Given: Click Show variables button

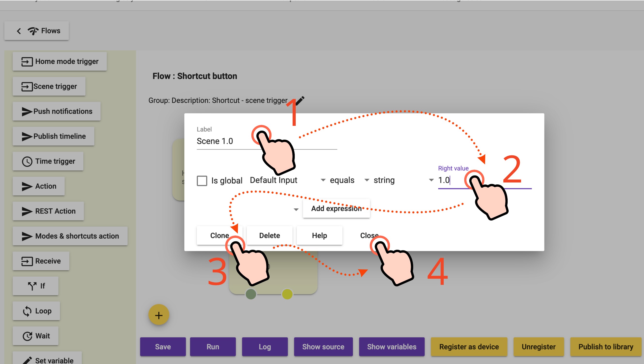Looking at the screenshot, I should 392,347.
